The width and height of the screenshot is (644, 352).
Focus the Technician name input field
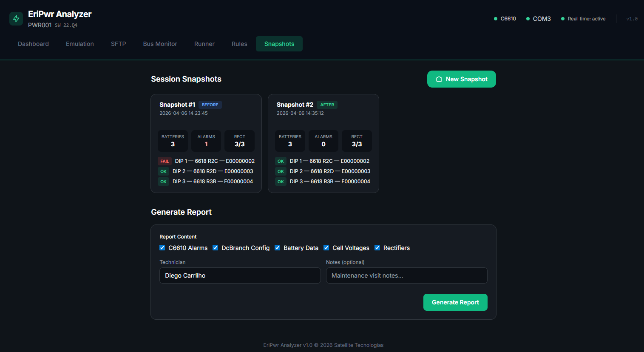point(240,275)
